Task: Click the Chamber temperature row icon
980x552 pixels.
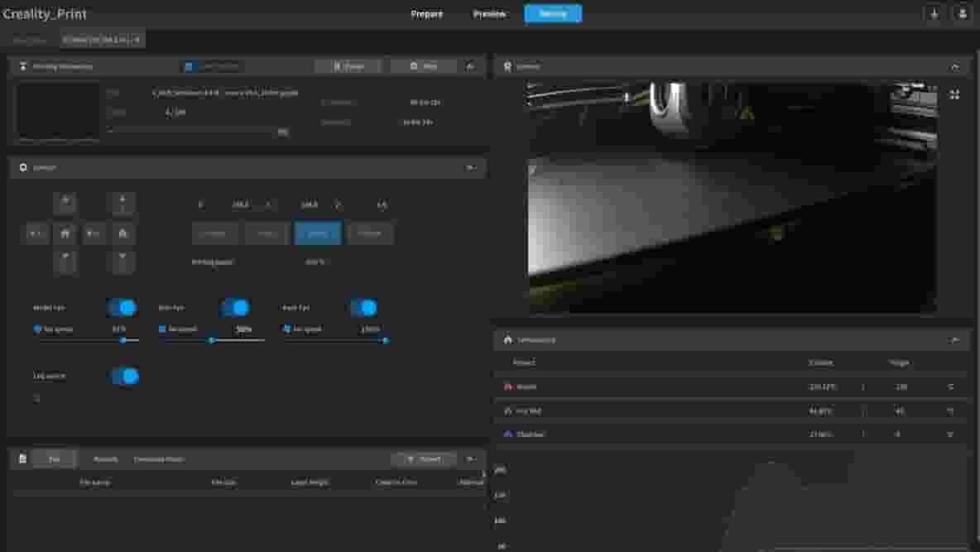Action: (x=507, y=434)
